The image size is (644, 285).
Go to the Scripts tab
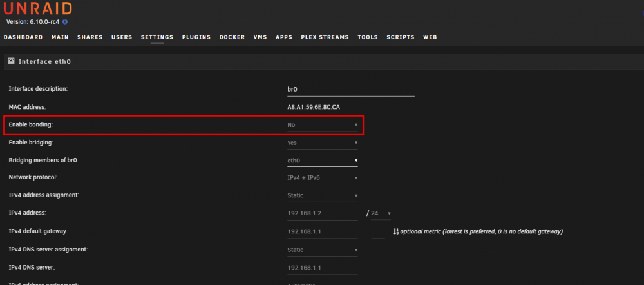[x=401, y=37]
